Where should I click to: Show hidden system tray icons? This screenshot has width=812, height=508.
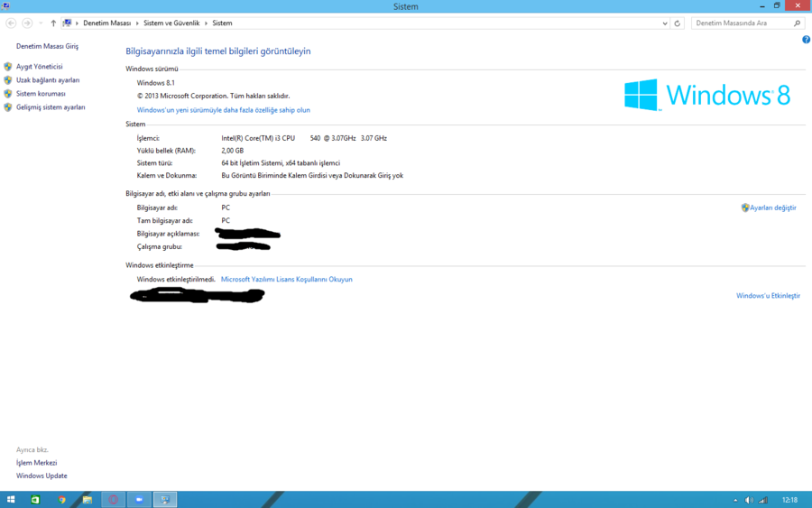(735, 500)
